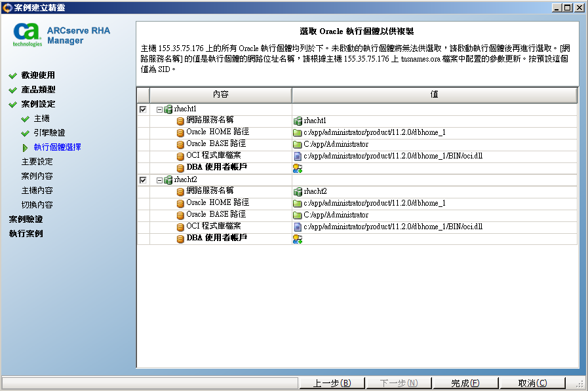Screen dimensions: 588x391
Task: Click the 內容 column header
Action: [220, 95]
